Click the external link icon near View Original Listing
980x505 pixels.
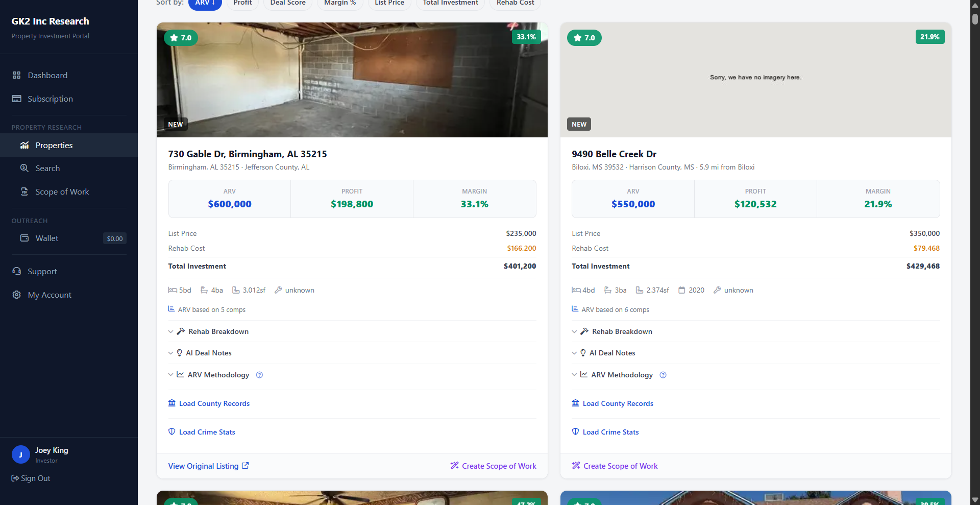(x=245, y=466)
